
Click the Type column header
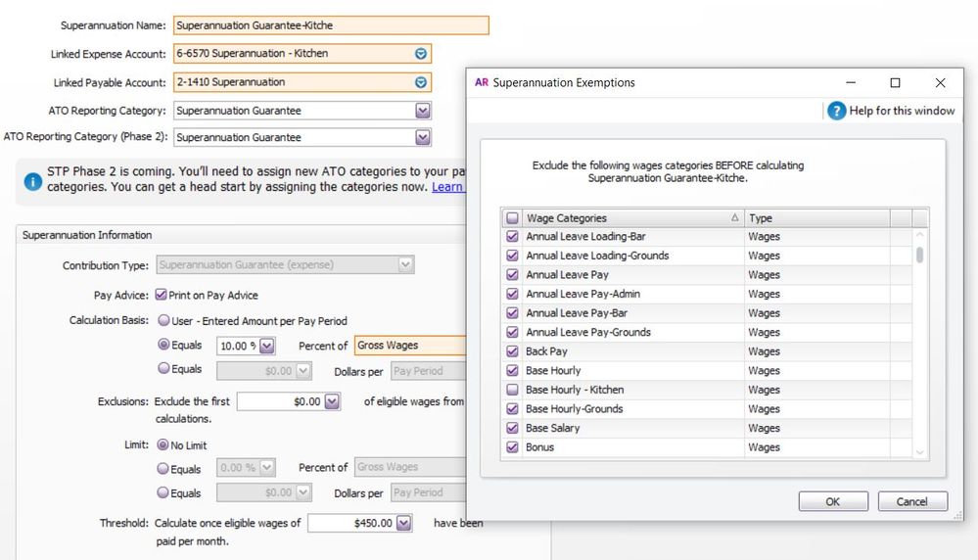tap(816, 218)
